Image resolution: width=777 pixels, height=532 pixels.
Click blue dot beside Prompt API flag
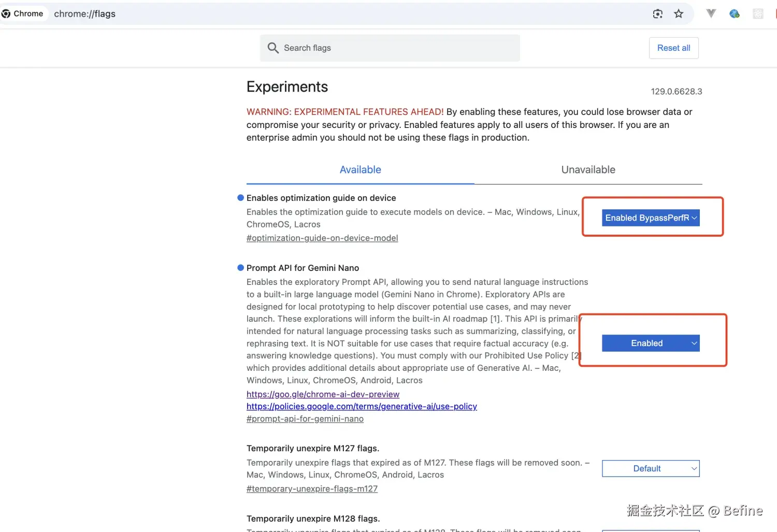pyautogui.click(x=240, y=268)
